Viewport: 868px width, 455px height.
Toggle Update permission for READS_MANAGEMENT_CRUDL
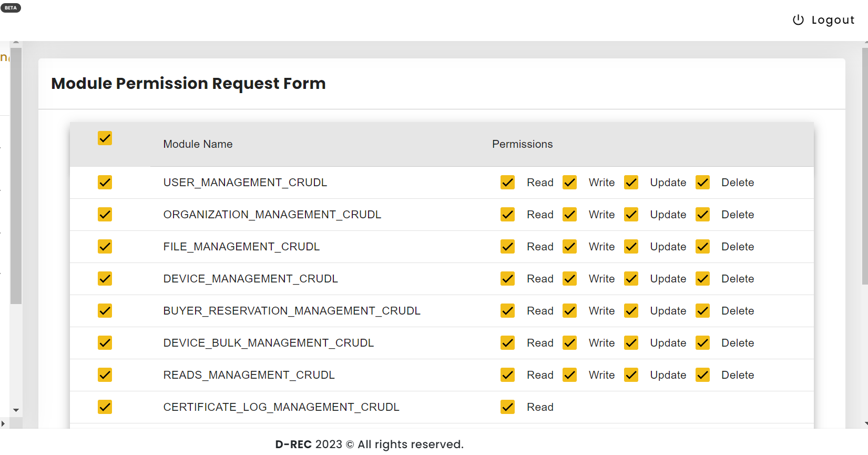(631, 375)
